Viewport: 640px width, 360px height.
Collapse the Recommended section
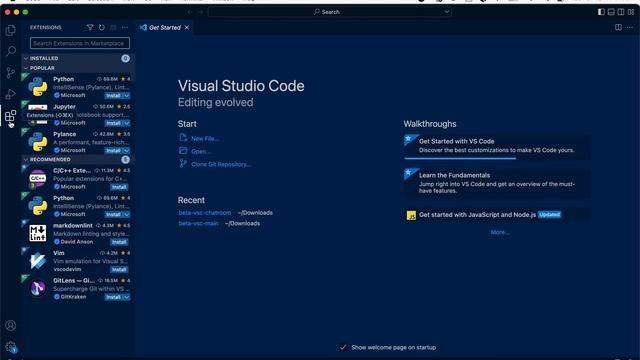pyautogui.click(x=26, y=160)
